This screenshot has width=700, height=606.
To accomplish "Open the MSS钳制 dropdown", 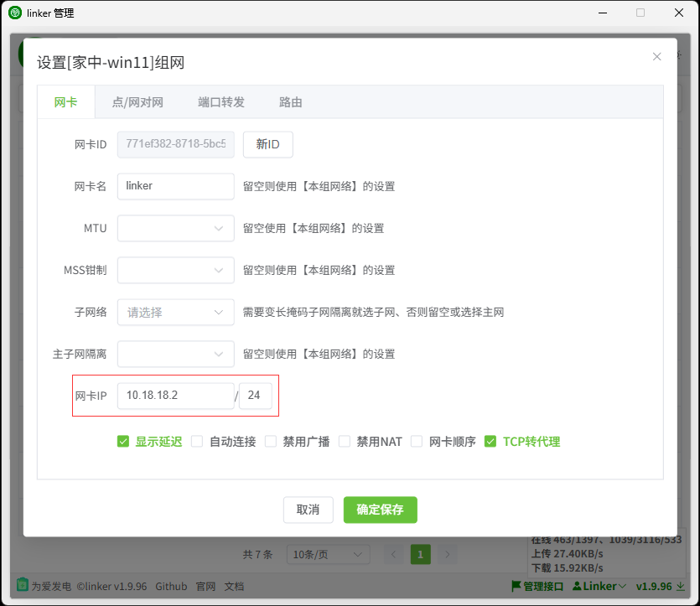I will (175, 270).
